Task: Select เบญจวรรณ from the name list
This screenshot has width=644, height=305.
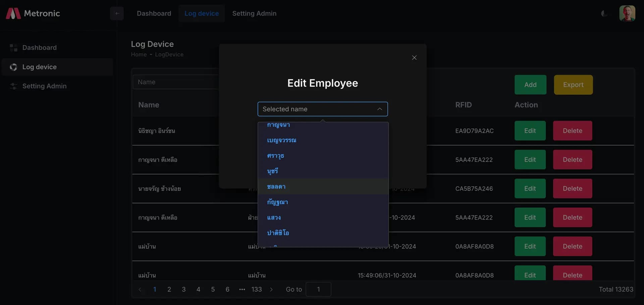Action: (x=281, y=140)
